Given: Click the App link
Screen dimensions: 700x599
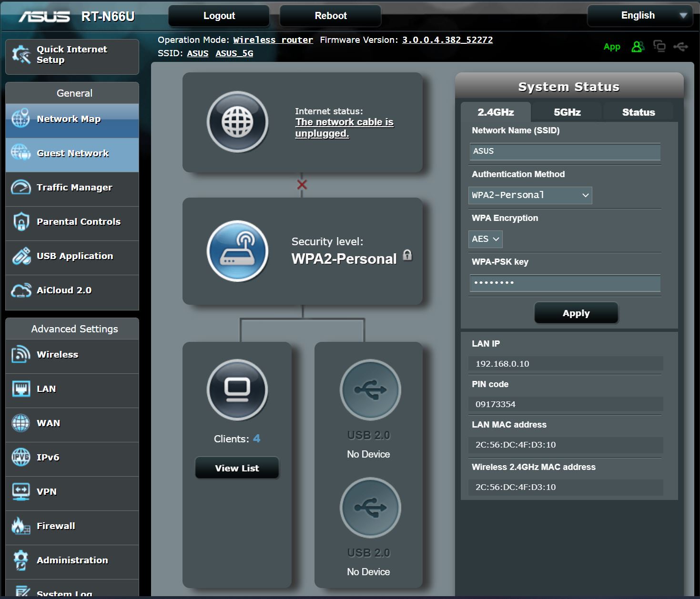Looking at the screenshot, I should (612, 47).
